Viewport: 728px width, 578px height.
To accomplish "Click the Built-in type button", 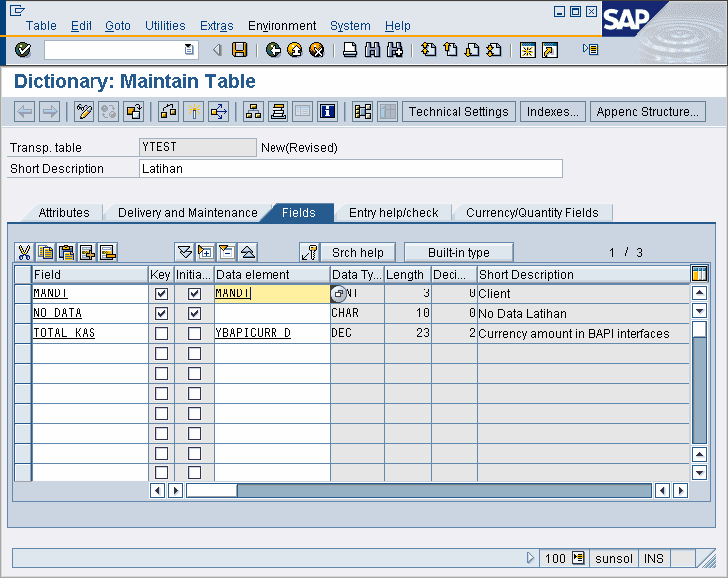I will point(458,252).
